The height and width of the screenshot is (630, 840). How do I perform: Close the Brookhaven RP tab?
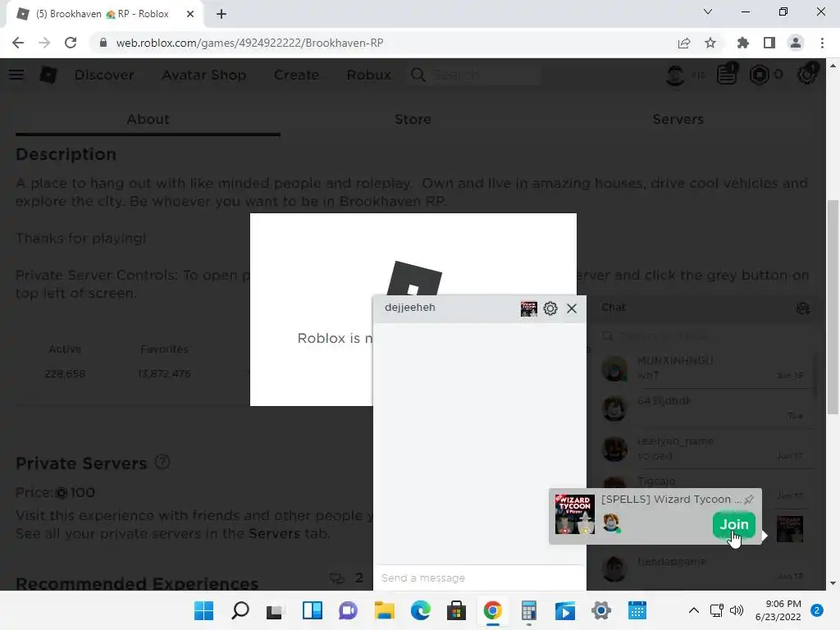pos(190,14)
